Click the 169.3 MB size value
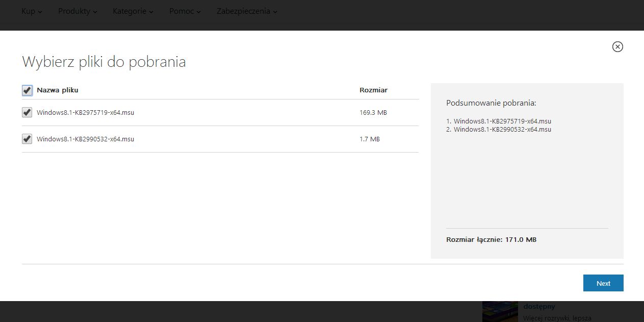 [x=373, y=112]
